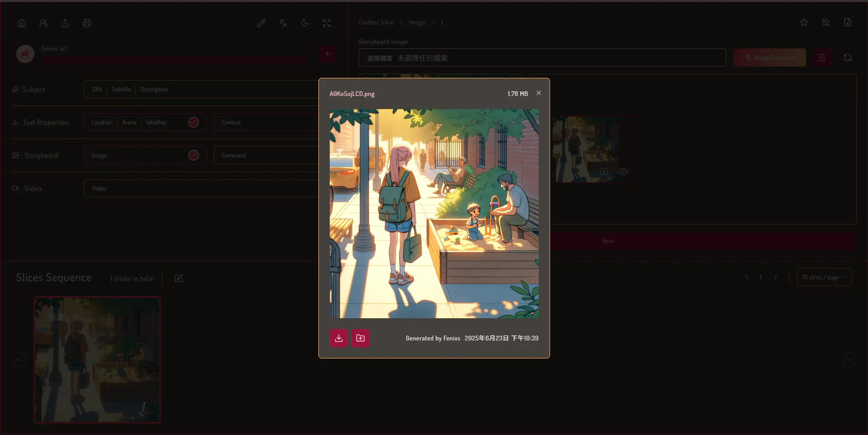Click the large preview image in the dialog
The image size is (868, 435).
click(x=434, y=213)
